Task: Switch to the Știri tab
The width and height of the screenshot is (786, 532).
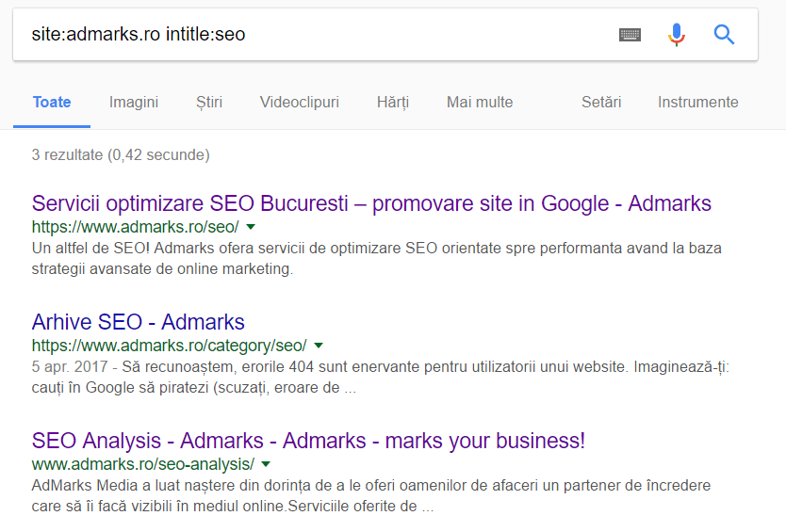Action: 209,103
